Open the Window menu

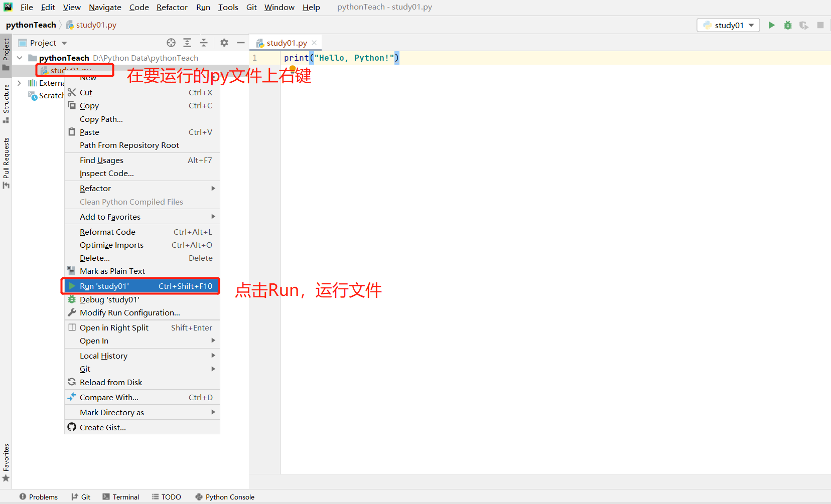(x=280, y=7)
